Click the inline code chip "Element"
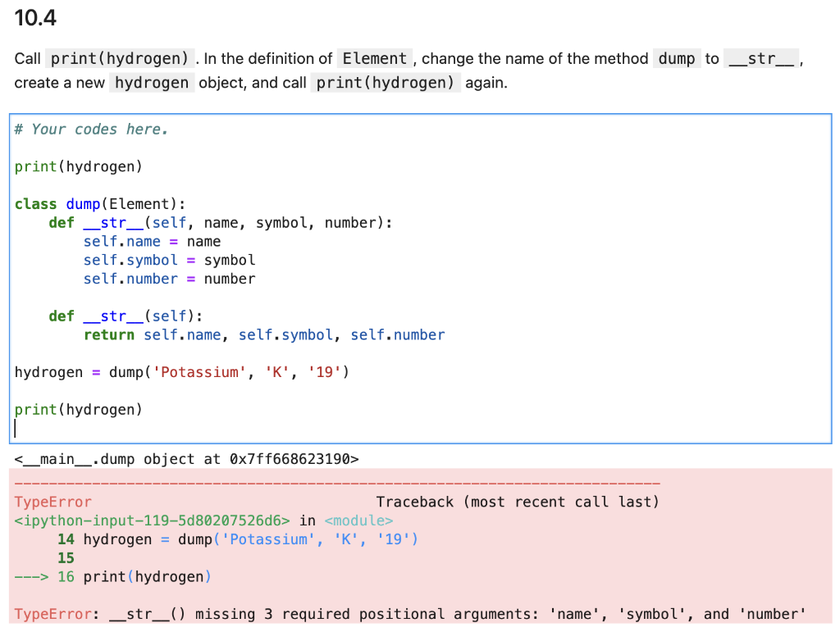Image resolution: width=840 pixels, height=641 pixels. coord(374,58)
